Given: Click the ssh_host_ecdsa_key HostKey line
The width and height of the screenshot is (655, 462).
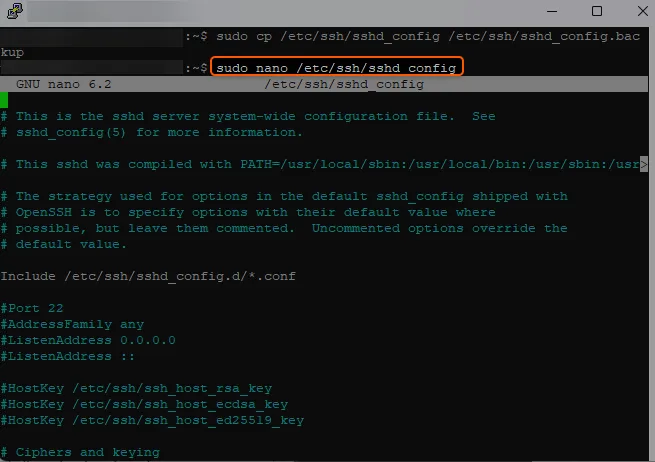Looking at the screenshot, I should click(x=144, y=404).
